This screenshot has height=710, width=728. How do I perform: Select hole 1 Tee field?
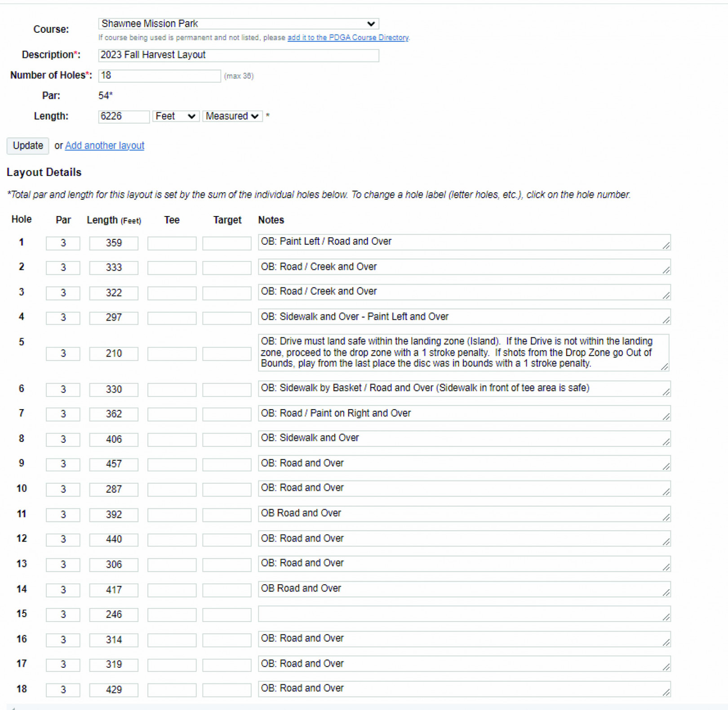coord(172,243)
